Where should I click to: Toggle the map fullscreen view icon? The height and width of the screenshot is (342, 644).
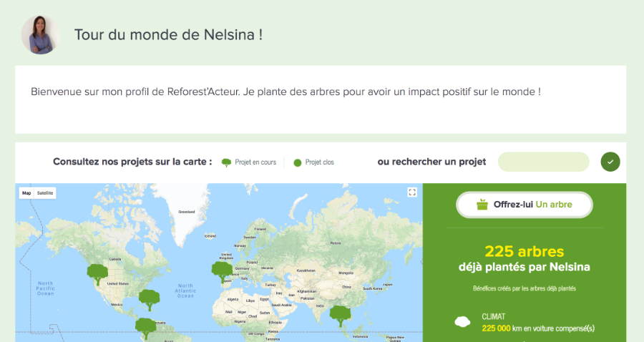tap(412, 192)
